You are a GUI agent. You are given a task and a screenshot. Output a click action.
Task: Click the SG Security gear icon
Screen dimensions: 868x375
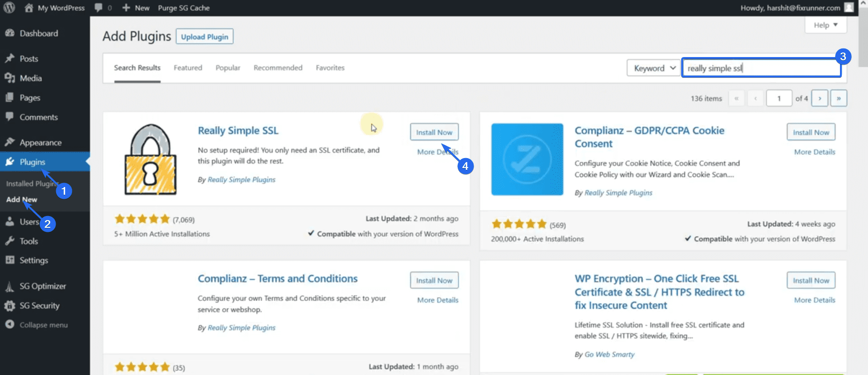pyautogui.click(x=9, y=306)
